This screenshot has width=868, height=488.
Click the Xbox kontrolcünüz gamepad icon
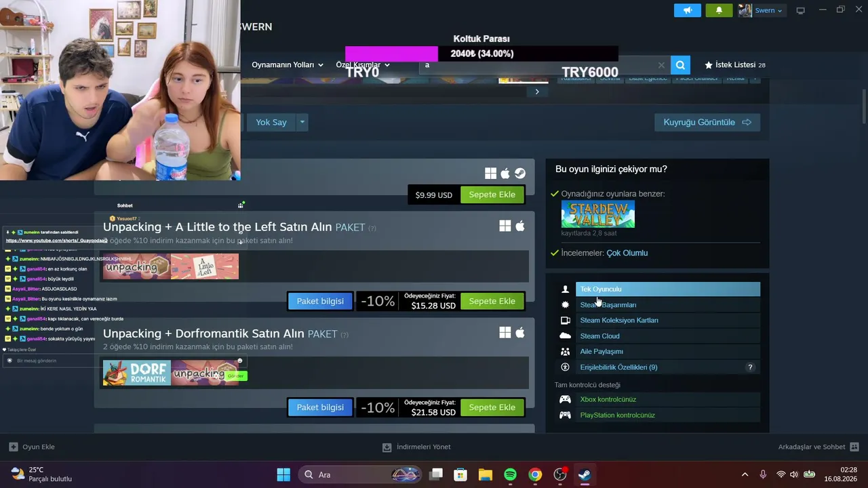(565, 399)
